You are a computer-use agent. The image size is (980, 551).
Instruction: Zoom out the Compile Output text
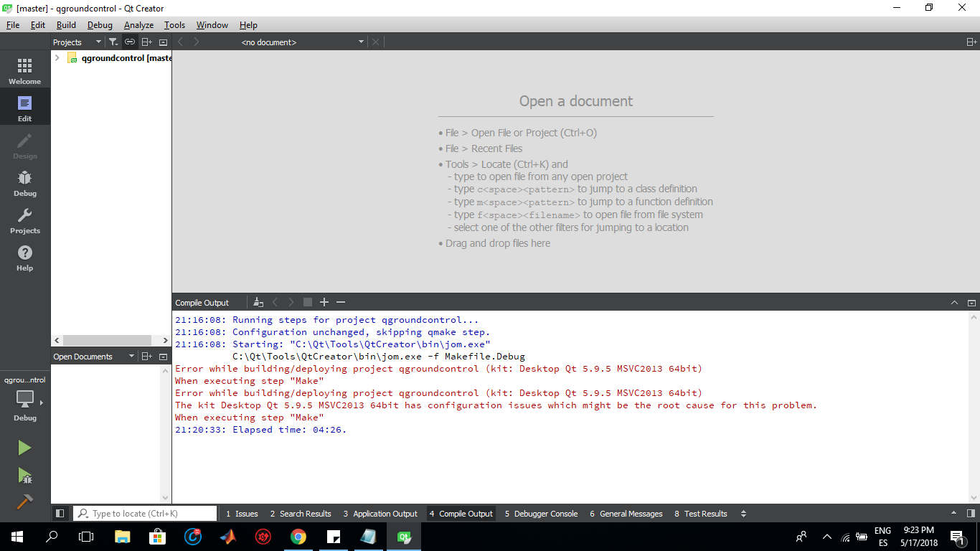point(341,303)
